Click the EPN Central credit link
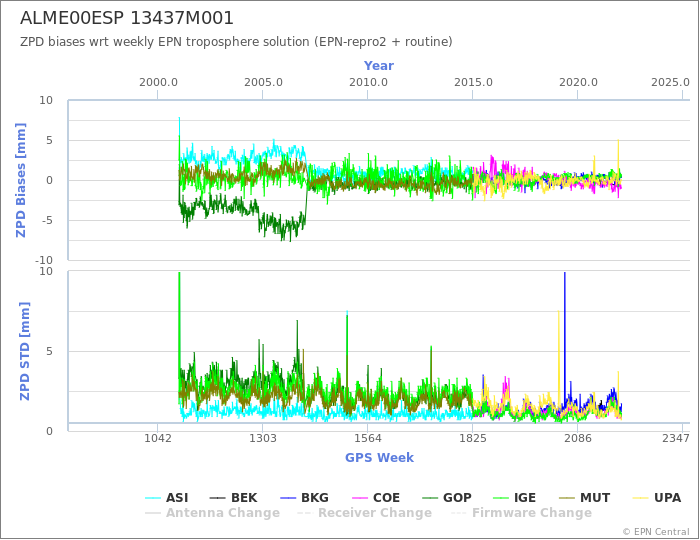This screenshot has height=540, width=700. pyautogui.click(x=656, y=532)
